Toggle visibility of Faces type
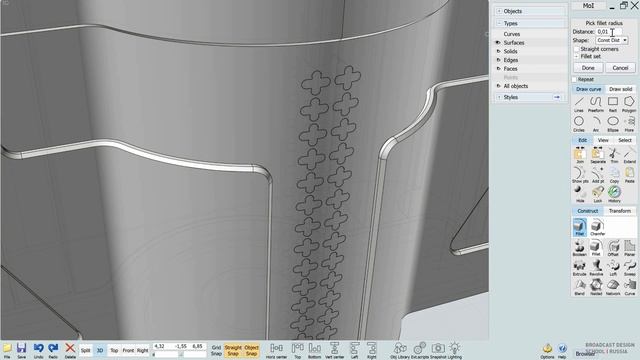 498,69
